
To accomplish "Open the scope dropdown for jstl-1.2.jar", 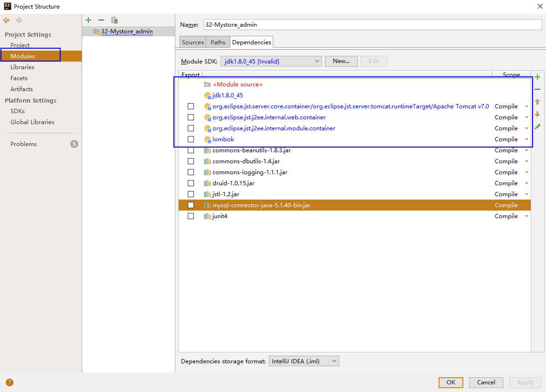I will [526, 194].
